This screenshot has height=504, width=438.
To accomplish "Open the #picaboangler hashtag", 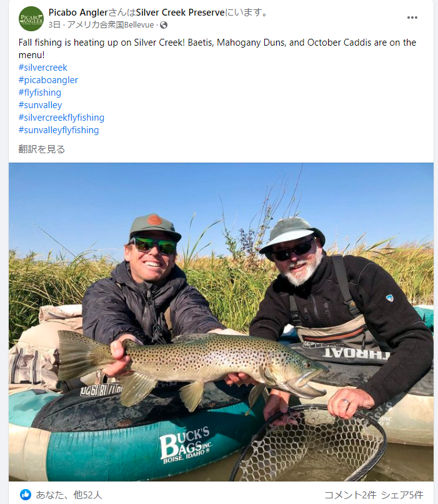I will click(48, 80).
